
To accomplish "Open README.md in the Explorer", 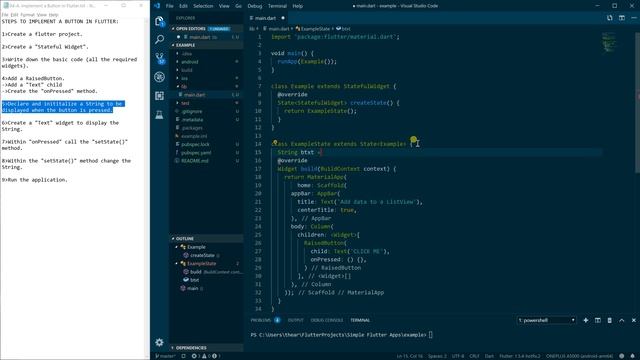I will (194, 161).
